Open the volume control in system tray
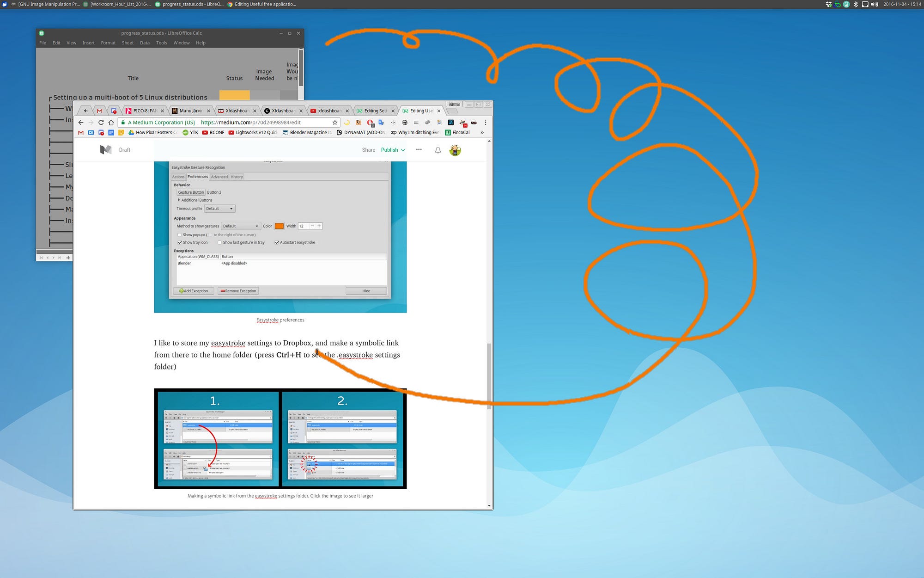The image size is (924, 578). 874,4
